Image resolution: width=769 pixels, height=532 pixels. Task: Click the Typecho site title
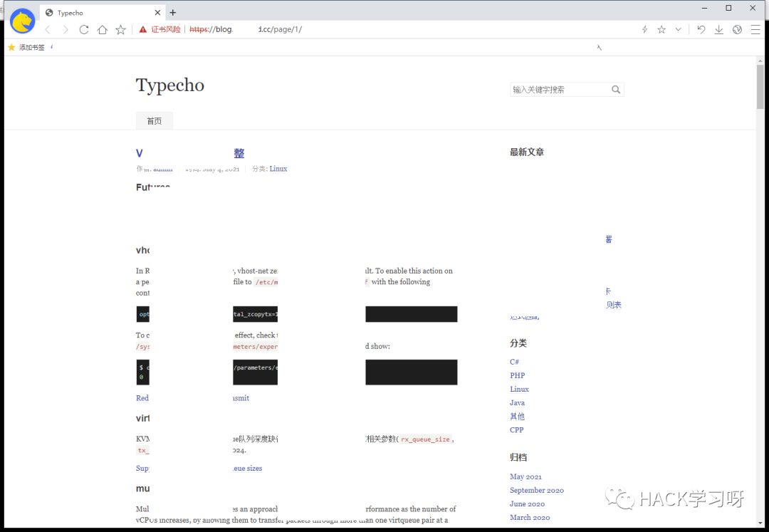[x=169, y=85]
